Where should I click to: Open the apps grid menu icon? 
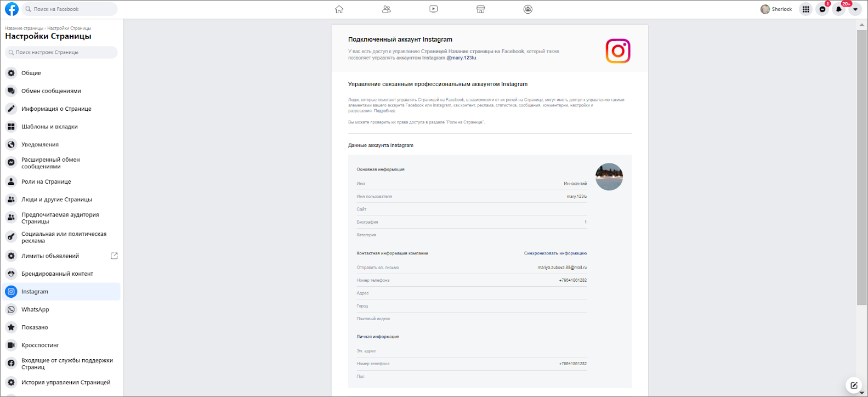coord(805,9)
